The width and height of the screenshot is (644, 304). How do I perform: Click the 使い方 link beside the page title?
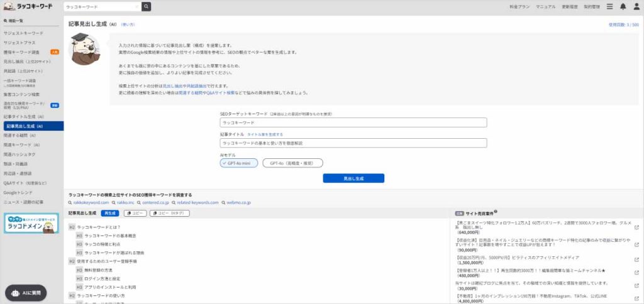[x=128, y=24]
